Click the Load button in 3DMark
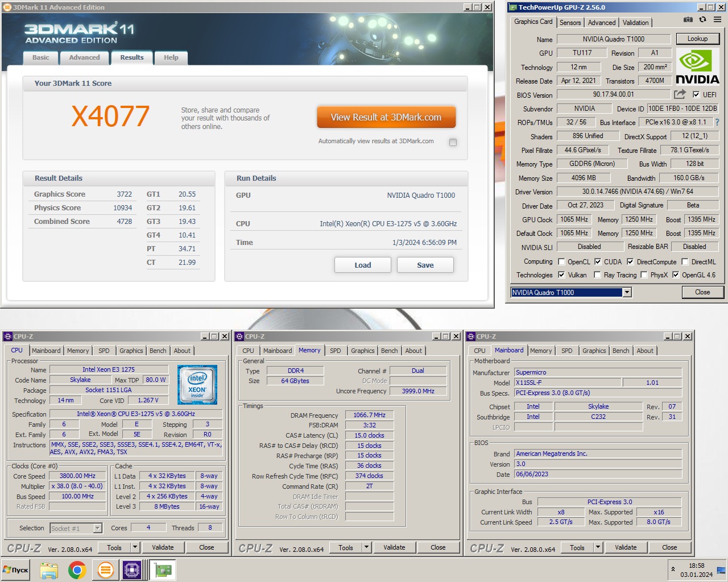This screenshot has height=582, width=728. 363,265
